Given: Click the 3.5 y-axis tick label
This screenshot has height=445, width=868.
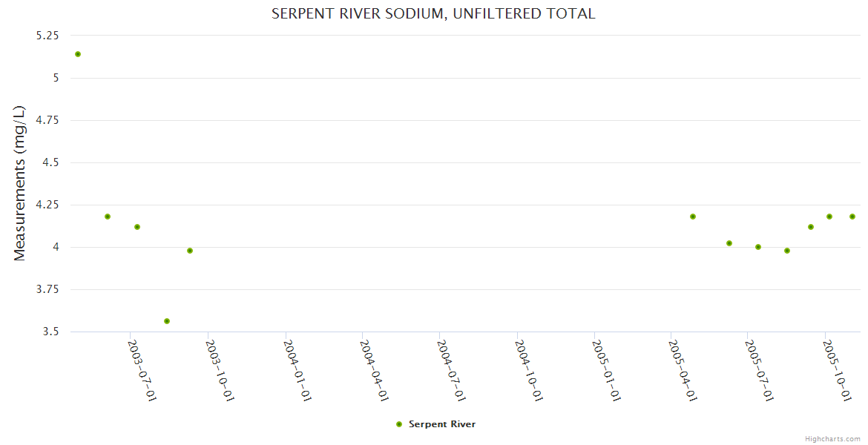Looking at the screenshot, I should point(52,332).
